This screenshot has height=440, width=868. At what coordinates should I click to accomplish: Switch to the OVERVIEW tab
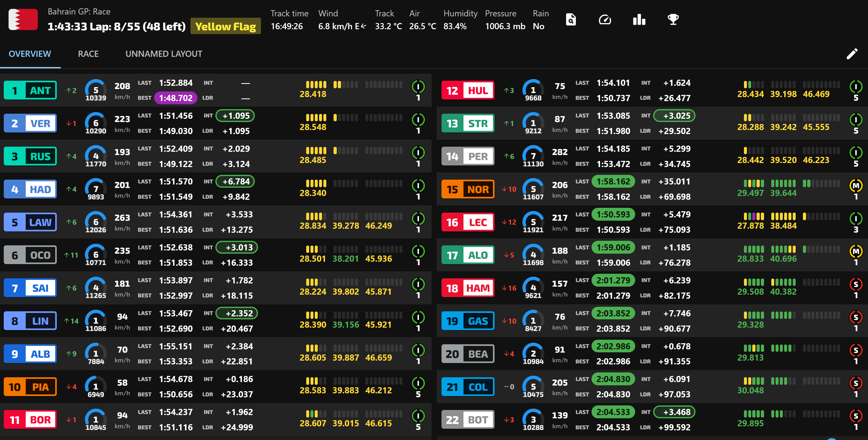(x=30, y=54)
